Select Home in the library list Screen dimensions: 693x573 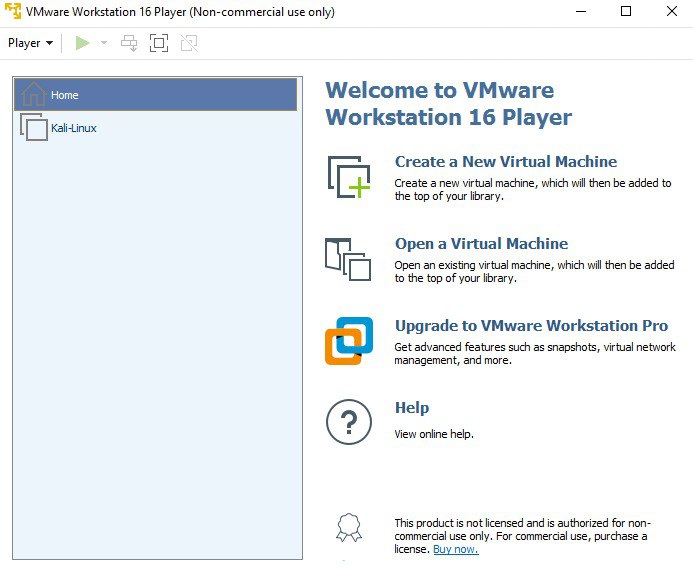156,95
